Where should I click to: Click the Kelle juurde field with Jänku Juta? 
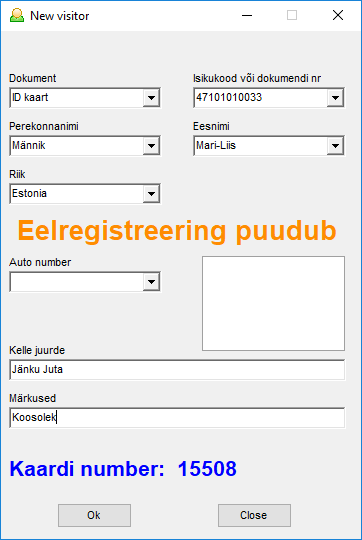pyautogui.click(x=177, y=370)
